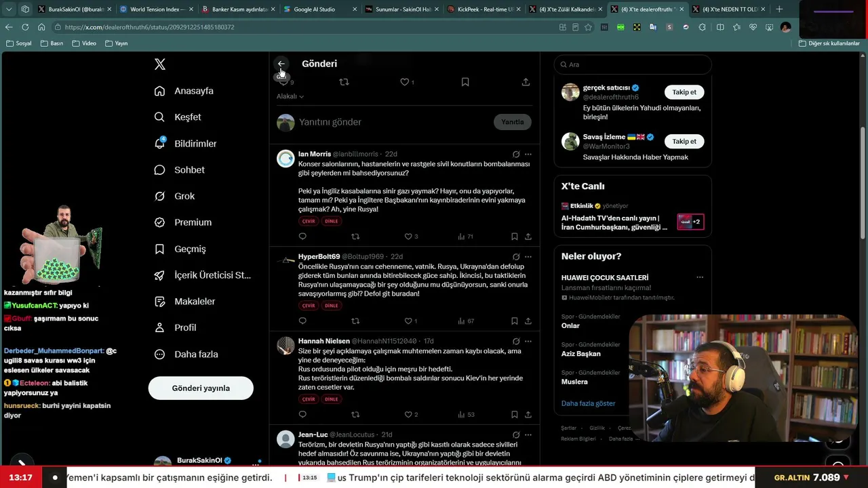
Task: View analytics for Ian Morris's reply
Action: 465,237
